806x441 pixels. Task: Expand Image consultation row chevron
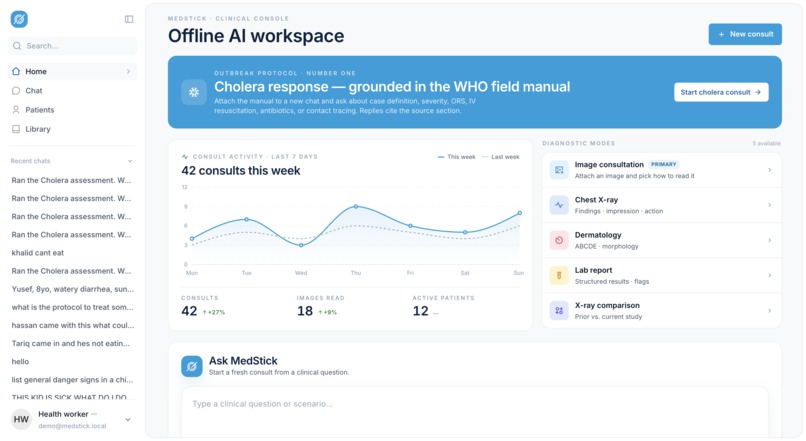(x=770, y=170)
